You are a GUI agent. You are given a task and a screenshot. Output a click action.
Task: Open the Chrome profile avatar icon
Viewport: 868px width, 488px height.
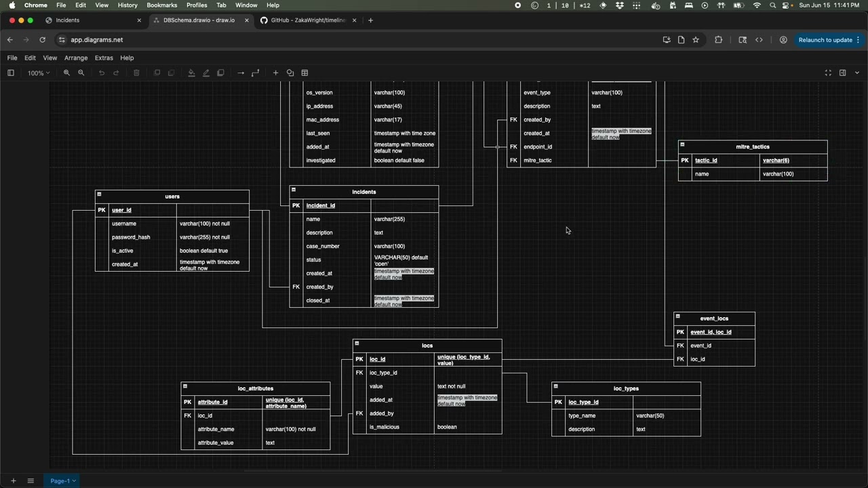pos(783,40)
